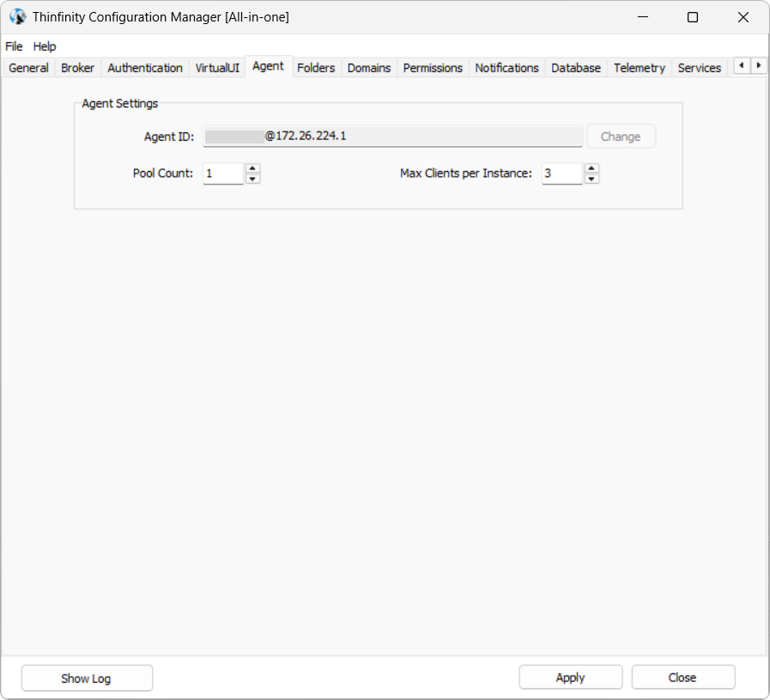The image size is (770, 700).
Task: Click the Change button beside Agent ID
Action: pos(621,137)
